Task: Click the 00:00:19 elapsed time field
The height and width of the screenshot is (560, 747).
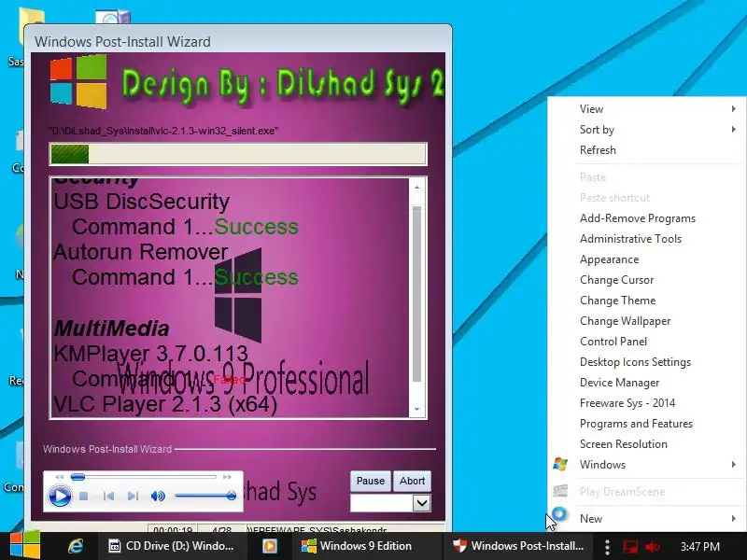Action: pos(173,528)
